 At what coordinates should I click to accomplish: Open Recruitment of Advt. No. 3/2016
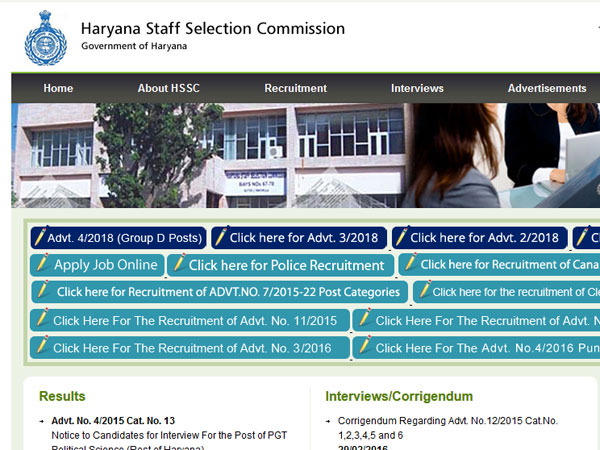click(x=190, y=348)
